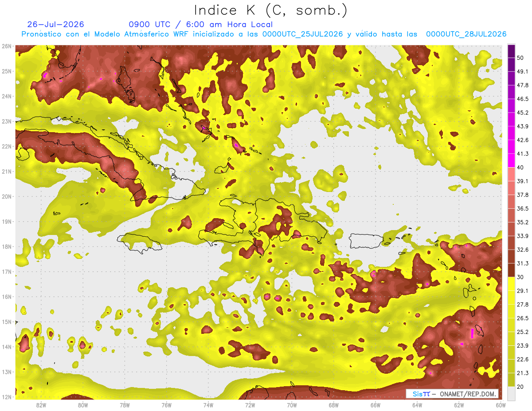Click the gray colorbar swatch below 20
Viewport: 532px width, 411px height.
point(511,393)
